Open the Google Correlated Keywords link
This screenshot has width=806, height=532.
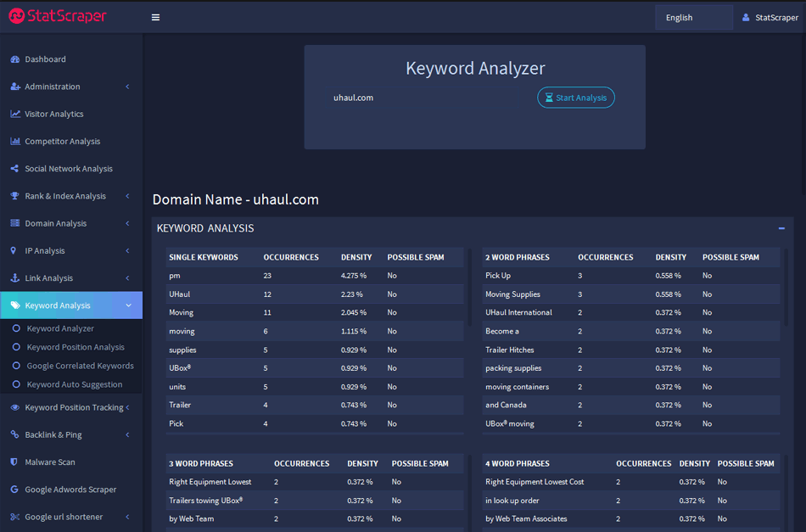[x=81, y=366]
